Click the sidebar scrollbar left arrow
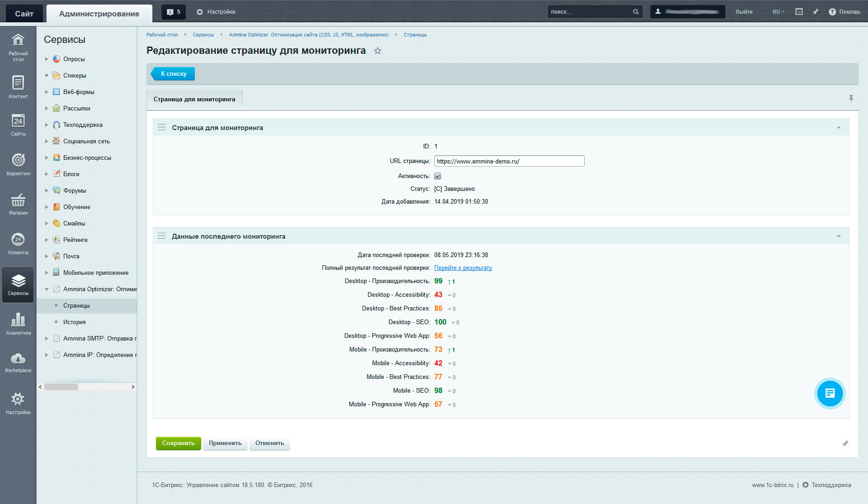This screenshot has height=504, width=868. coord(40,387)
